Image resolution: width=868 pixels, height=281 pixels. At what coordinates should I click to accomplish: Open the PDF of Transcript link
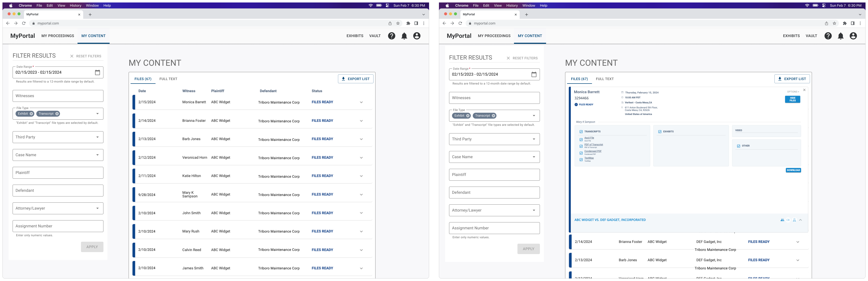pyautogui.click(x=594, y=144)
